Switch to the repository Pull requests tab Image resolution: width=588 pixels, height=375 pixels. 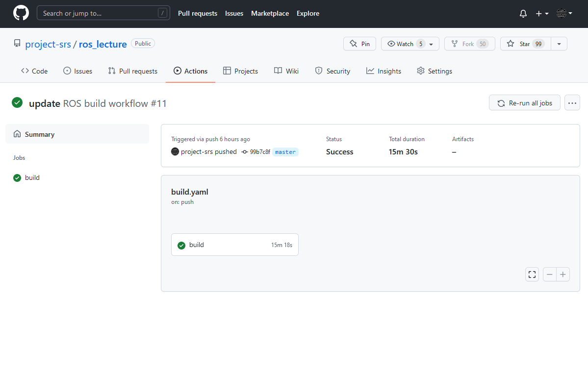[x=133, y=71]
